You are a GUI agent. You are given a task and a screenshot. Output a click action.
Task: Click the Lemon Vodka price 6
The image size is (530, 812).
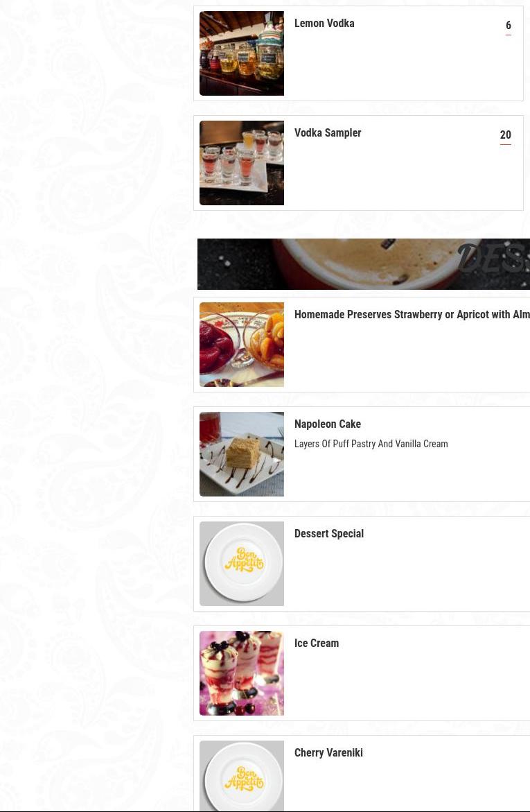point(509,26)
